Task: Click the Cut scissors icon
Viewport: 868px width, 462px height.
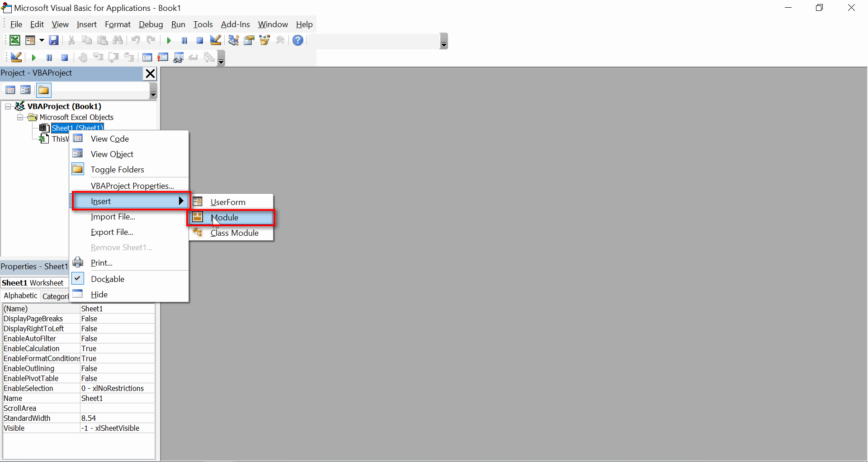Action: coord(71,40)
